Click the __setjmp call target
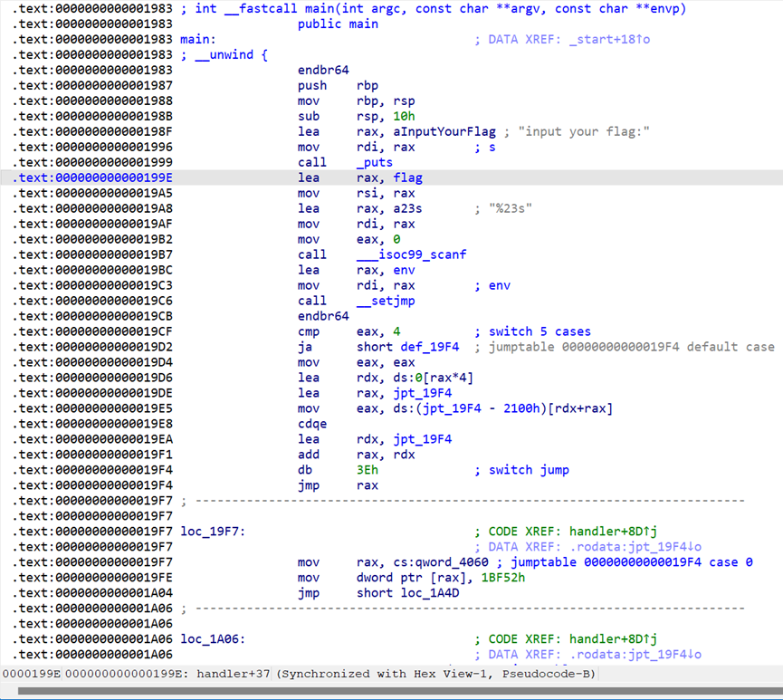 [x=387, y=301]
